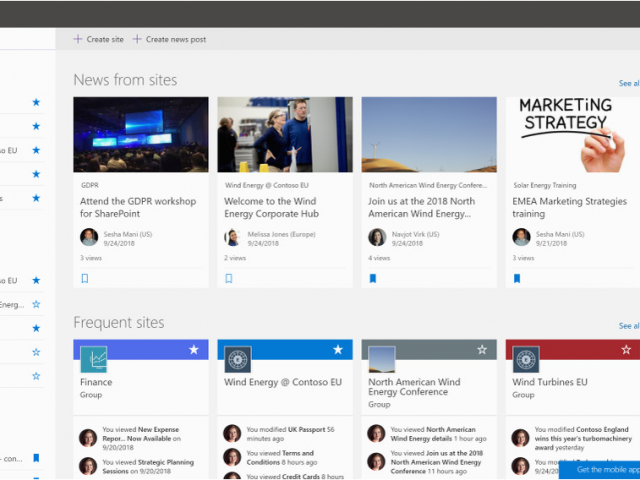Click the sidebar bookmark next to '- con...'

(36, 458)
